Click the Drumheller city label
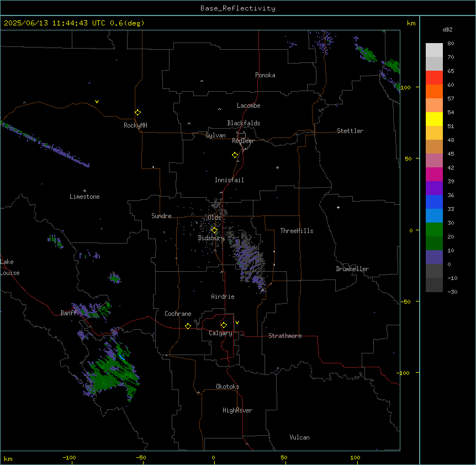Screen dimensions: 476x465 (x=352, y=269)
